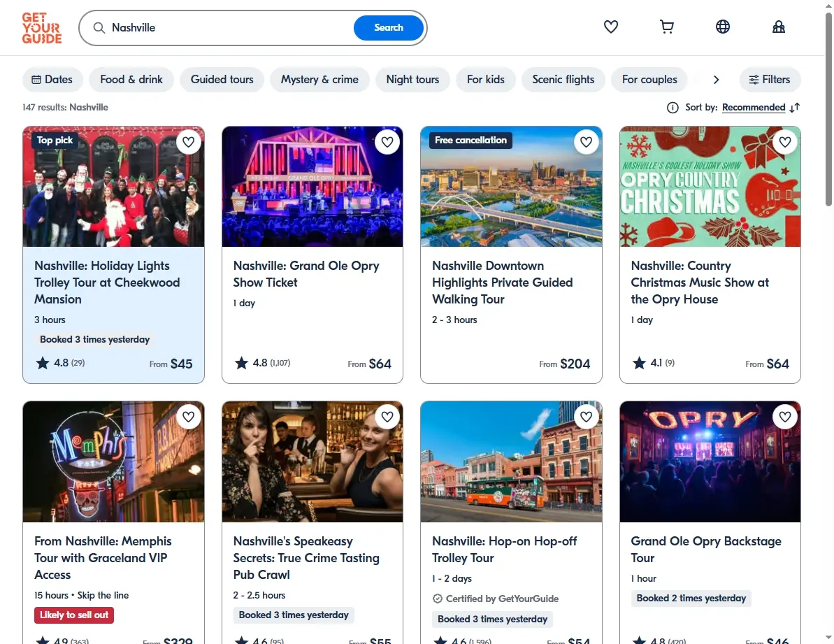Viewport: 834px width, 644px height.
Task: Open Nashville: Holiday Lights Trolley Tour title
Action: tap(107, 282)
